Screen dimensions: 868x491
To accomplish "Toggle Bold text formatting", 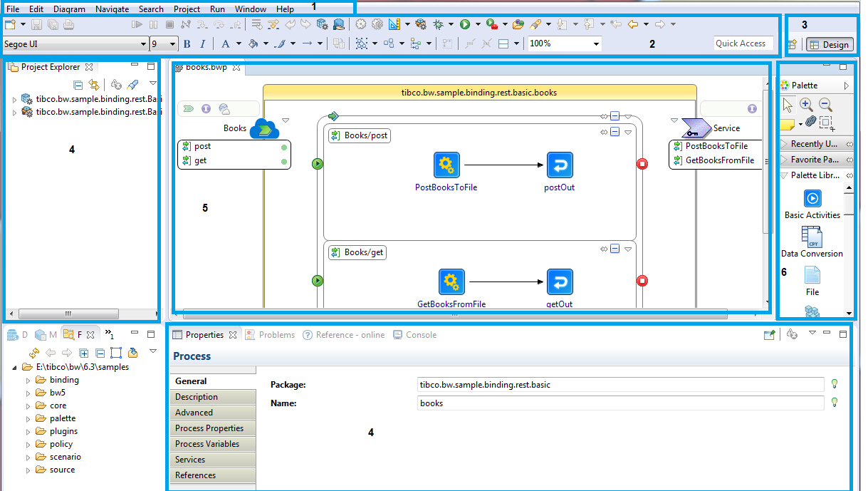I will [187, 44].
